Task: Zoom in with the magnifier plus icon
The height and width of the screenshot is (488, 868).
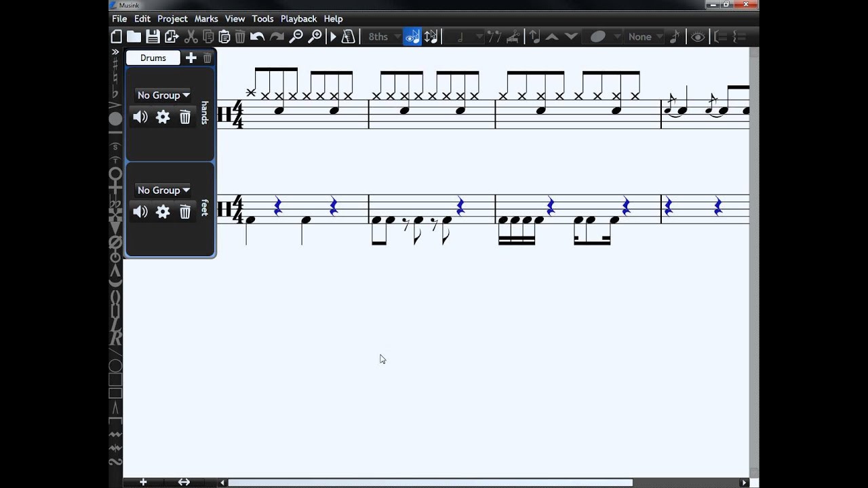Action: pyautogui.click(x=315, y=37)
